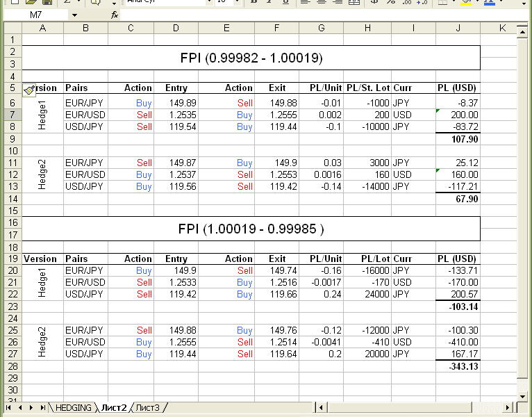Select the total cell 67.90

coord(458,199)
